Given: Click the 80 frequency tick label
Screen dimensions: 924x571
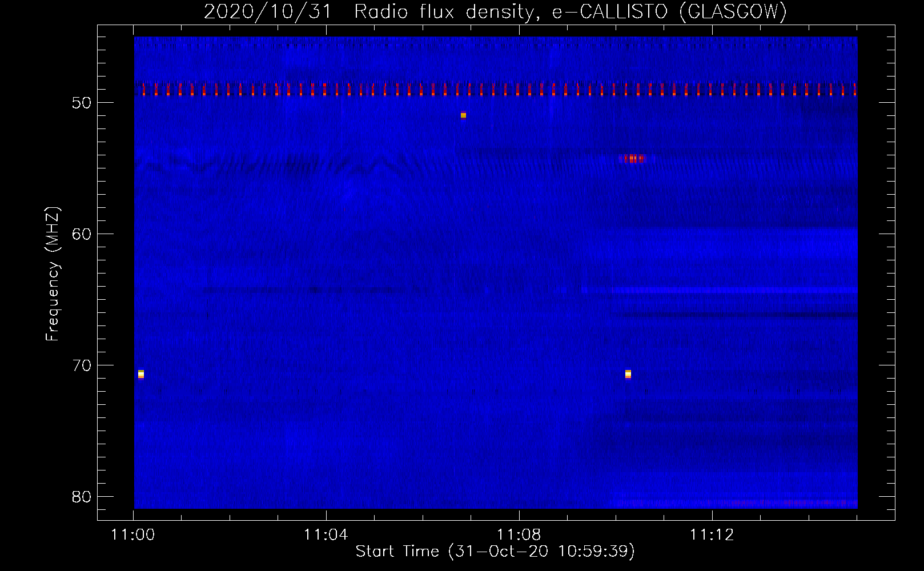Looking at the screenshot, I should point(82,497).
